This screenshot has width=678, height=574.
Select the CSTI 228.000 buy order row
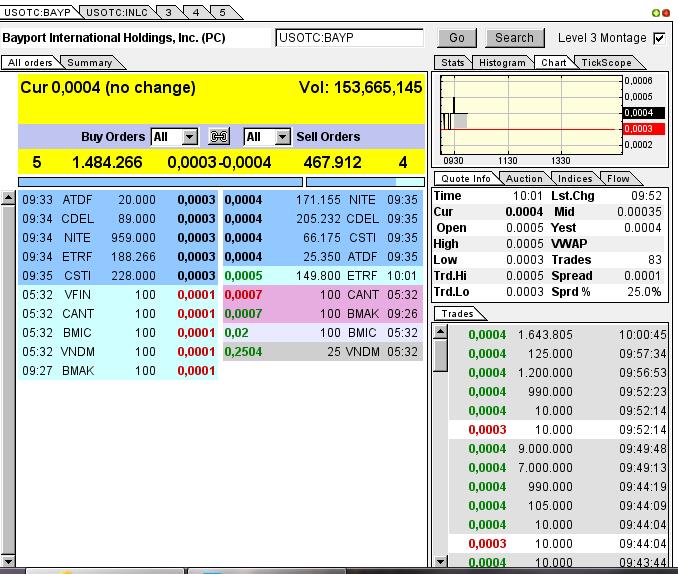[x=118, y=276]
